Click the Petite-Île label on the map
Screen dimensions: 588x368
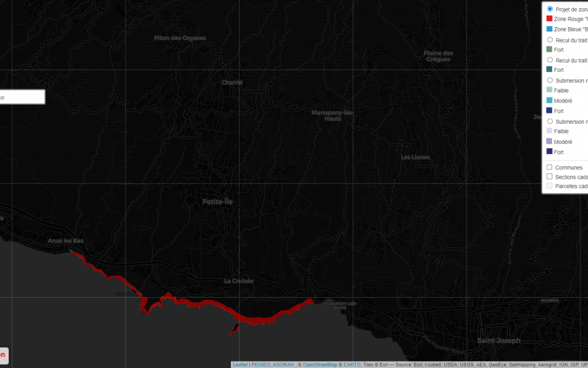217,202
